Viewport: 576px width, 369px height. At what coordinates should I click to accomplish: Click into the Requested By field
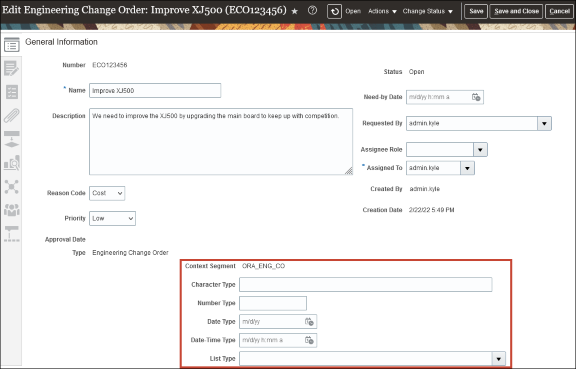(x=472, y=123)
